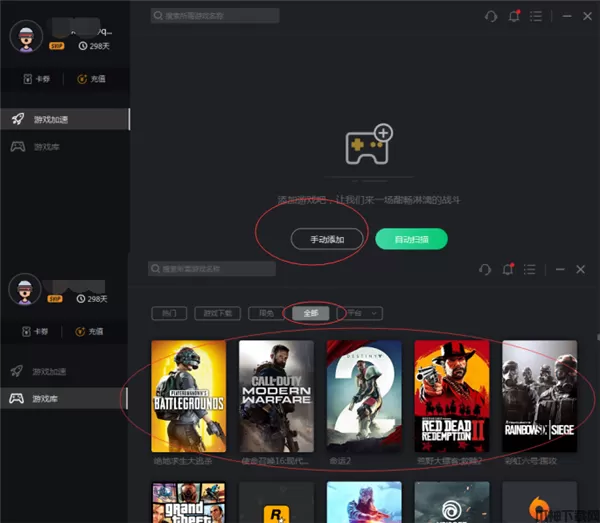Close the upper window
This screenshot has height=523, width=600.
tap(587, 16)
